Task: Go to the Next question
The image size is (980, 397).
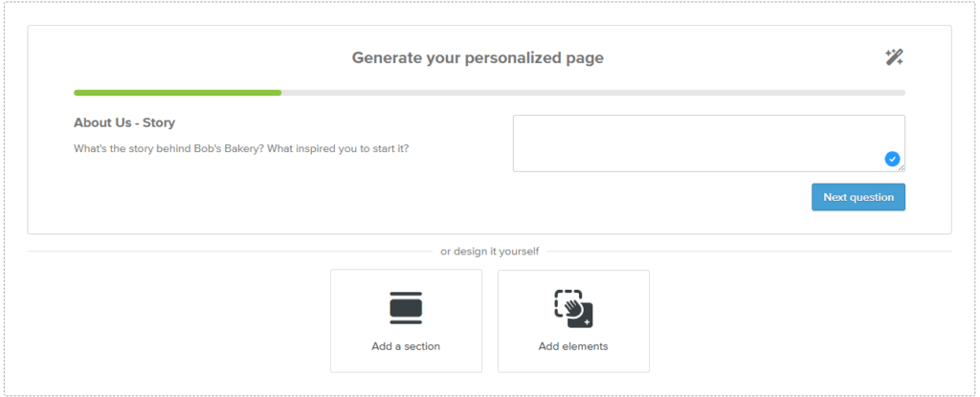Action: click(858, 197)
